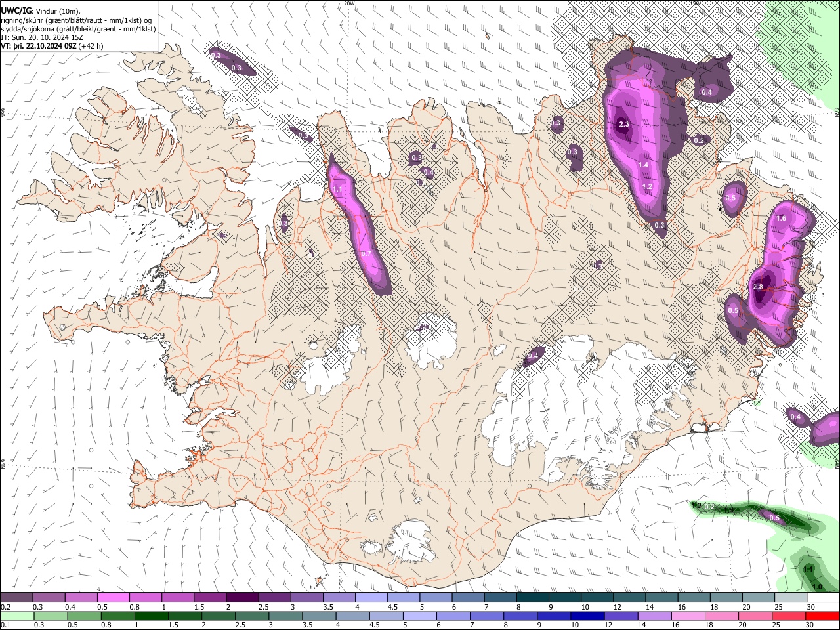Click the long pink snow band labeled 1.1

(358, 223)
